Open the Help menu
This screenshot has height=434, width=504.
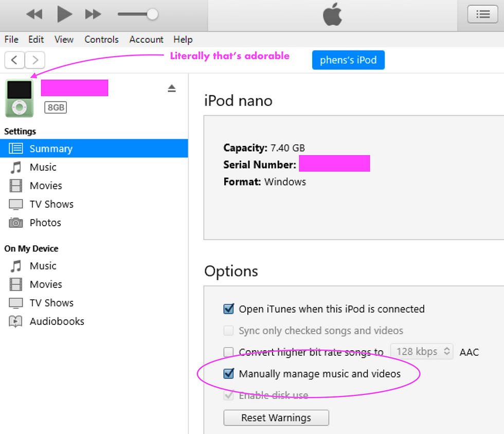183,40
